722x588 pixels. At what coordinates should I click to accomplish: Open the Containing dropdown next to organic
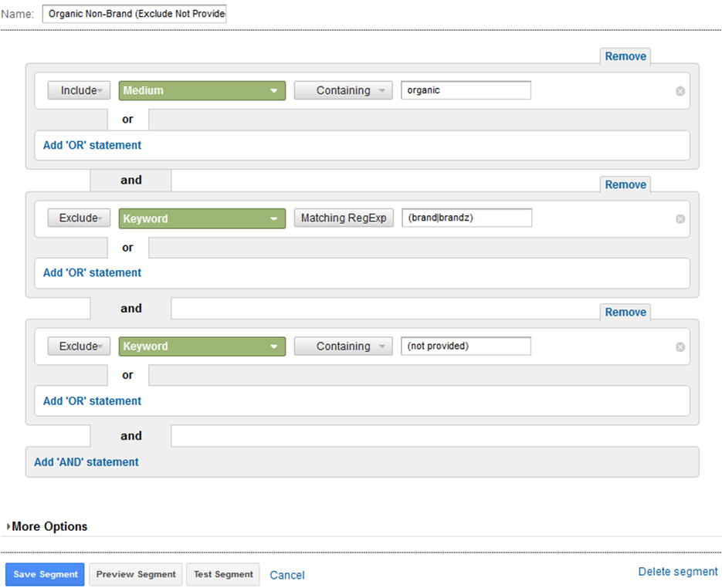point(344,91)
